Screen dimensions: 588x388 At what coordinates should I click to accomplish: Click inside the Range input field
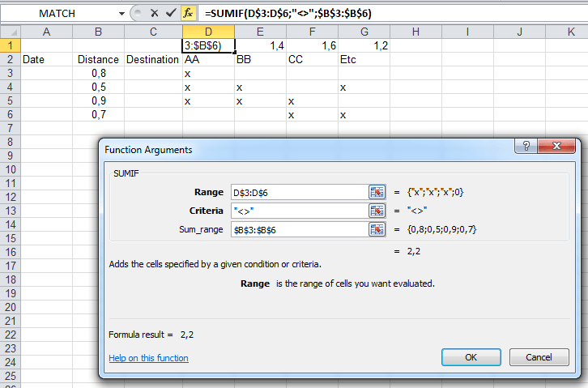(x=297, y=192)
